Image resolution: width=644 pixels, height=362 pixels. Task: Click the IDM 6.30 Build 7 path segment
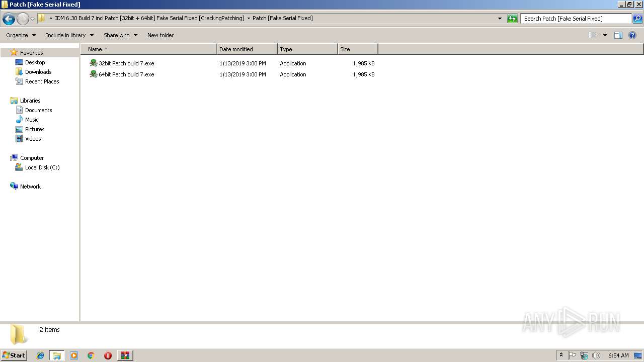(149, 18)
